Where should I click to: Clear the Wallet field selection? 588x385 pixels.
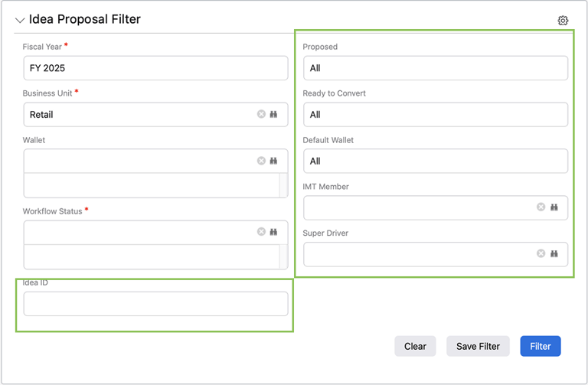pos(261,161)
